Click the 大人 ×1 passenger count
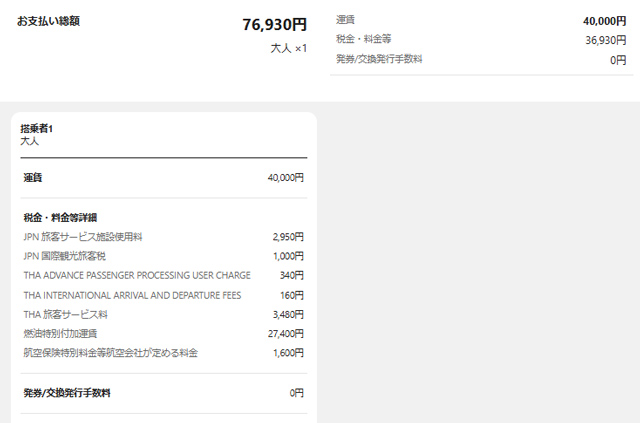640x423 pixels. (289, 48)
